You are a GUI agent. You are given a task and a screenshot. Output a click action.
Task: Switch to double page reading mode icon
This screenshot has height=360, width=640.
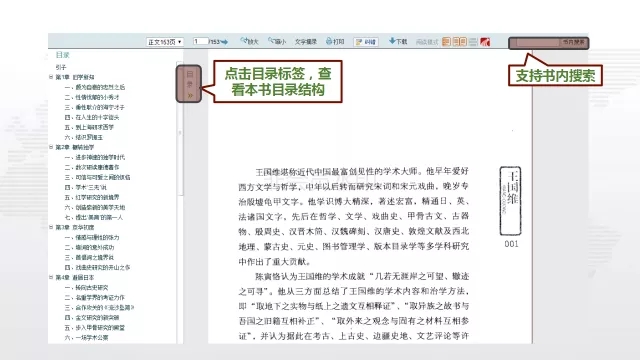(460, 42)
